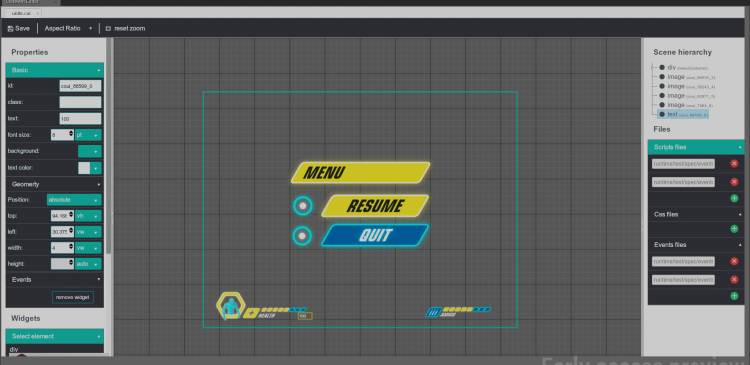Select the radio circle beside QUIT
Viewport: 750px width, 365px height.
(x=302, y=236)
